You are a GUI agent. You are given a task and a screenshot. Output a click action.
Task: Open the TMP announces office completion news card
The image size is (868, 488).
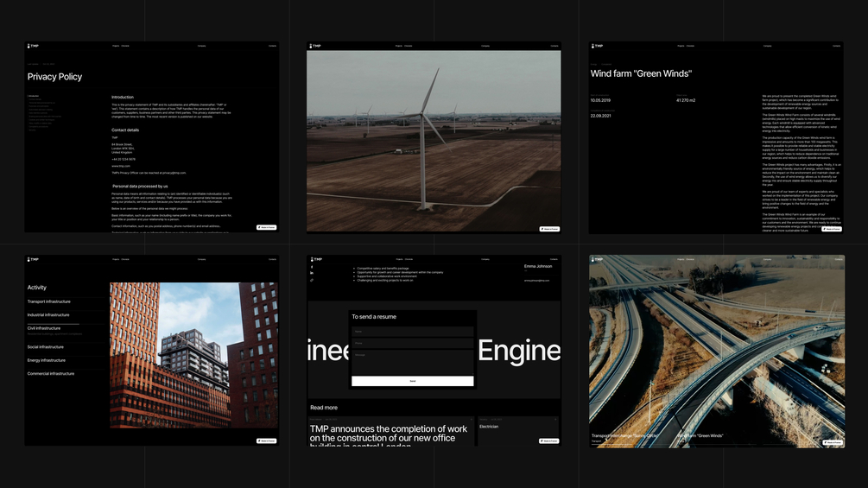391,432
